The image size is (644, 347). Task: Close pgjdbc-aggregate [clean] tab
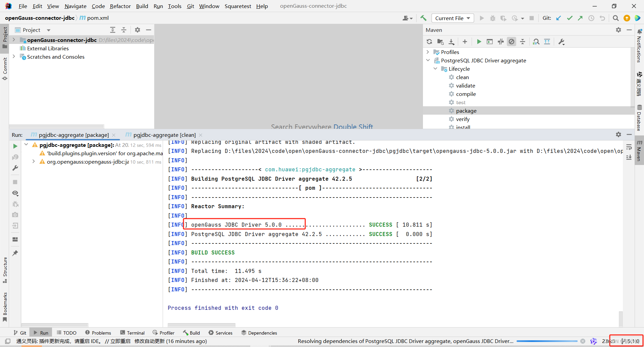(201, 135)
